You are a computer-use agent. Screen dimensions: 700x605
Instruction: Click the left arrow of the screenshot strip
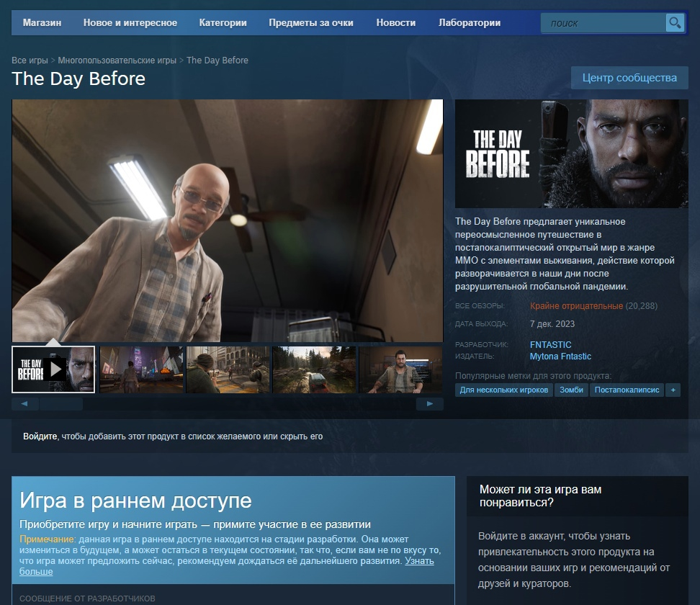pyautogui.click(x=24, y=403)
